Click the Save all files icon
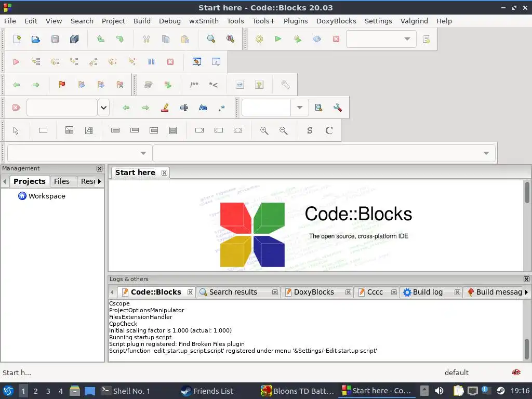The image size is (532, 399). click(x=74, y=39)
